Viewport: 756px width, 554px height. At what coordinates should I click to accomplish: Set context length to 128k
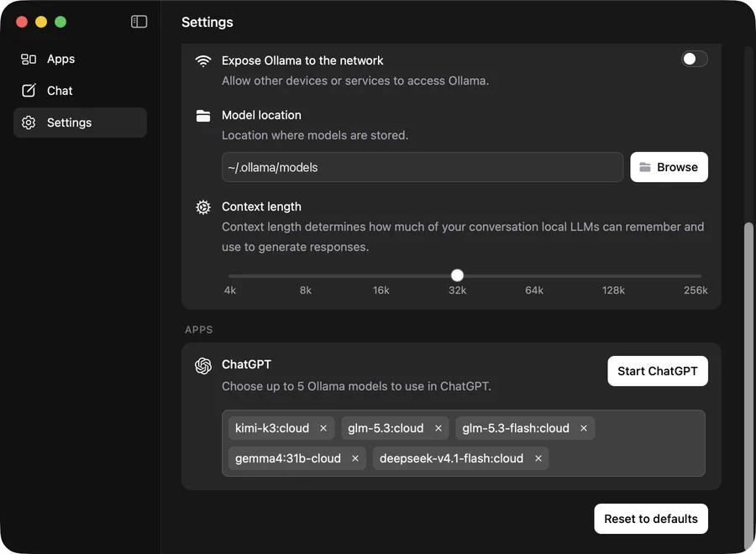pyautogui.click(x=613, y=290)
